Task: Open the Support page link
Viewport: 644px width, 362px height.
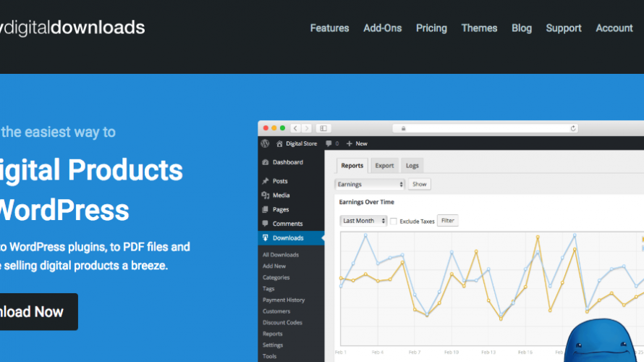Action: coord(564,28)
